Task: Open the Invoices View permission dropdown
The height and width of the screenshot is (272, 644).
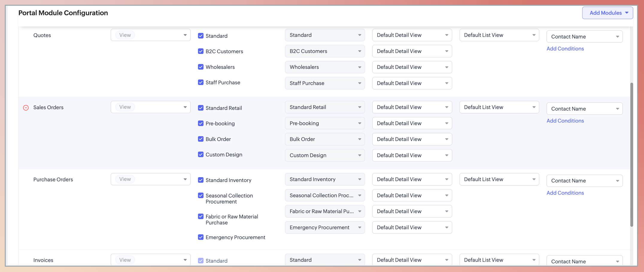Action: point(151,260)
